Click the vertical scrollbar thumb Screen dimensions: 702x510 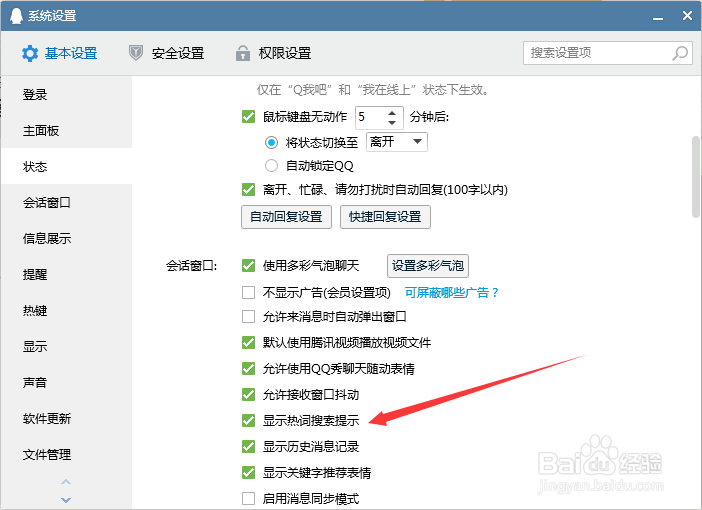696,177
